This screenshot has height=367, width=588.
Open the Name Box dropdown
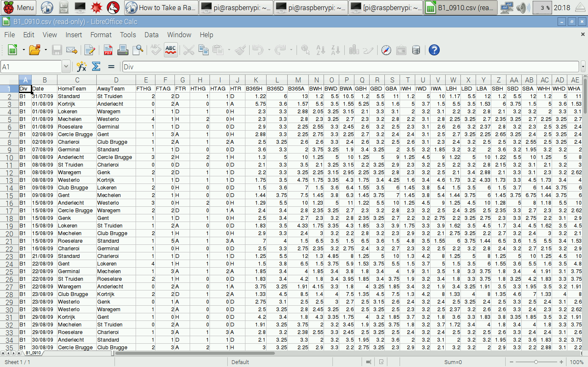click(66, 66)
